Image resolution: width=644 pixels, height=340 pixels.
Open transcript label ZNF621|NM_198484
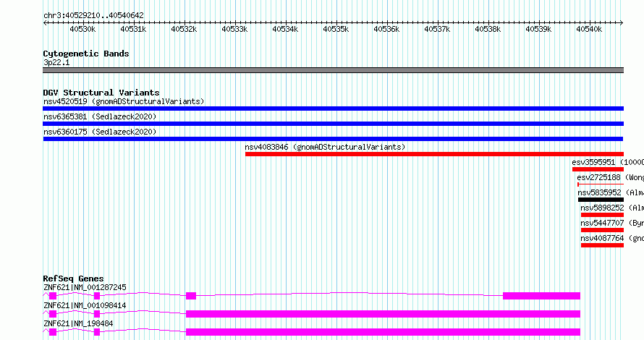tap(78, 323)
